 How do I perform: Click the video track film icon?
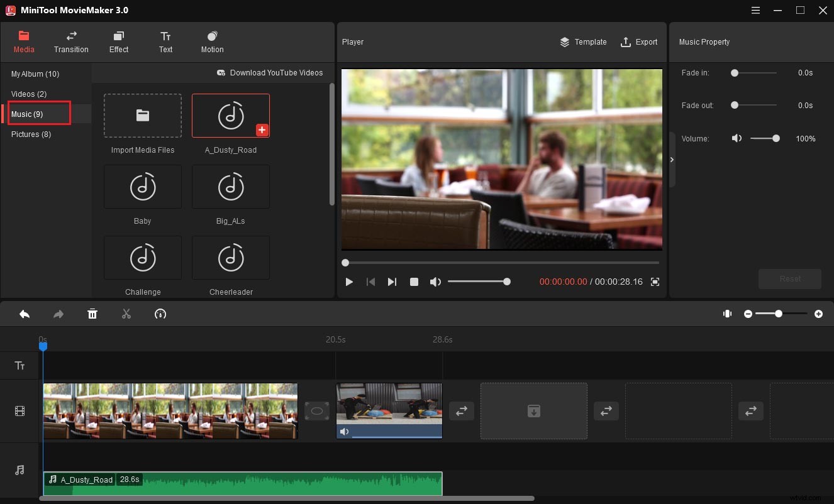pos(19,411)
